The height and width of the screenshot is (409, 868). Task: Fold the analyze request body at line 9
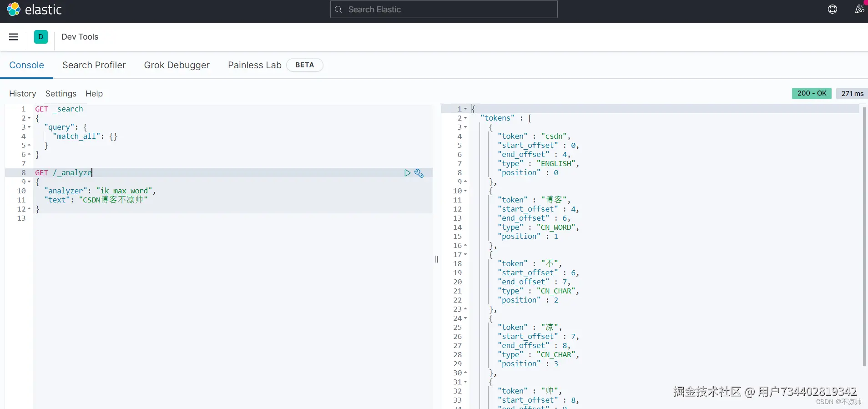click(29, 182)
